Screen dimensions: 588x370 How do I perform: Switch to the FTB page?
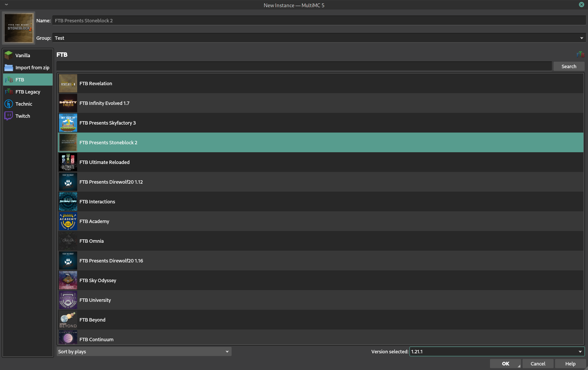[28, 80]
